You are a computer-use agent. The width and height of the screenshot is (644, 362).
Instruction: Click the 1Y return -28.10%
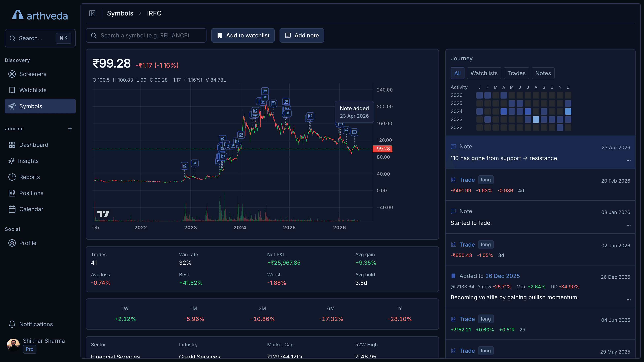[399, 319]
